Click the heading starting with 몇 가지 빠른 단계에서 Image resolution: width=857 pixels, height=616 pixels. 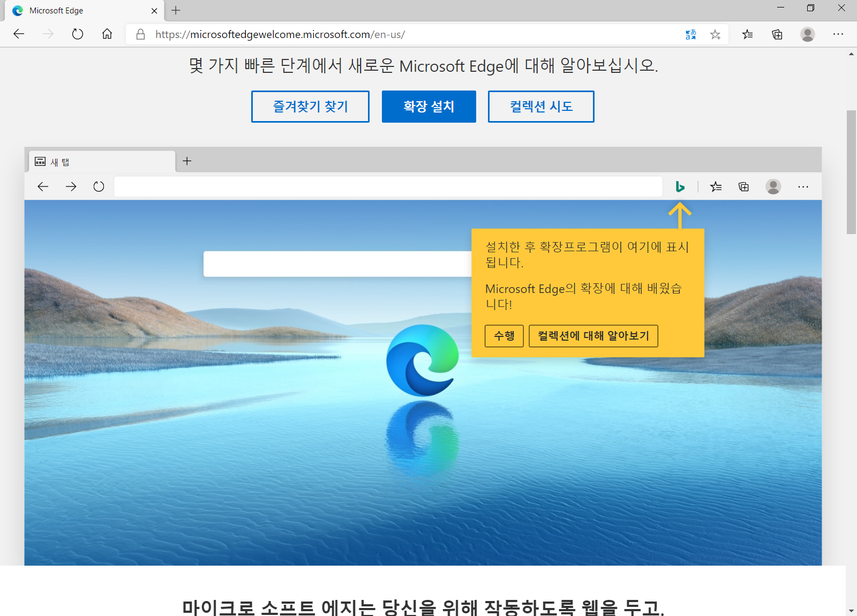coord(423,66)
